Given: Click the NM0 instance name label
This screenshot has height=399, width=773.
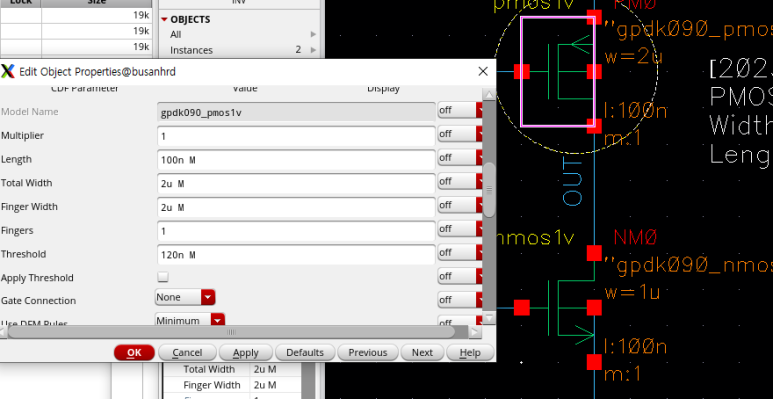Looking at the screenshot, I should [x=635, y=238].
